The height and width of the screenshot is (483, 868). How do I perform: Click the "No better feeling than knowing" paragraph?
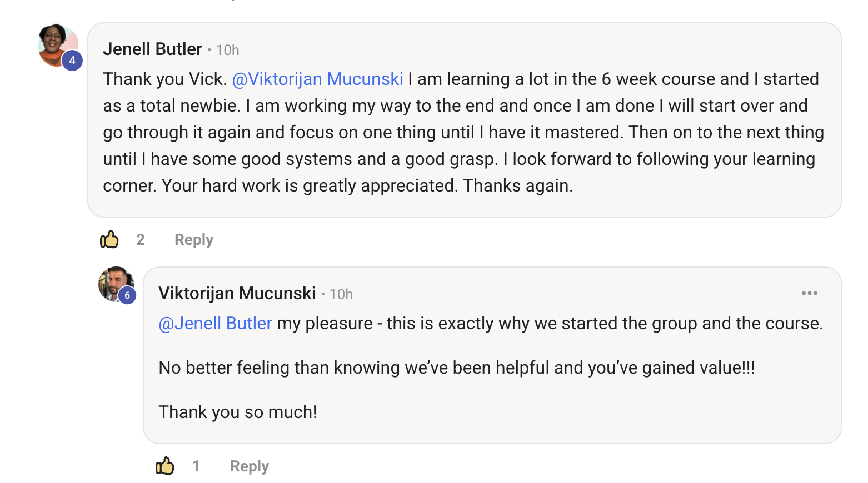pyautogui.click(x=457, y=368)
